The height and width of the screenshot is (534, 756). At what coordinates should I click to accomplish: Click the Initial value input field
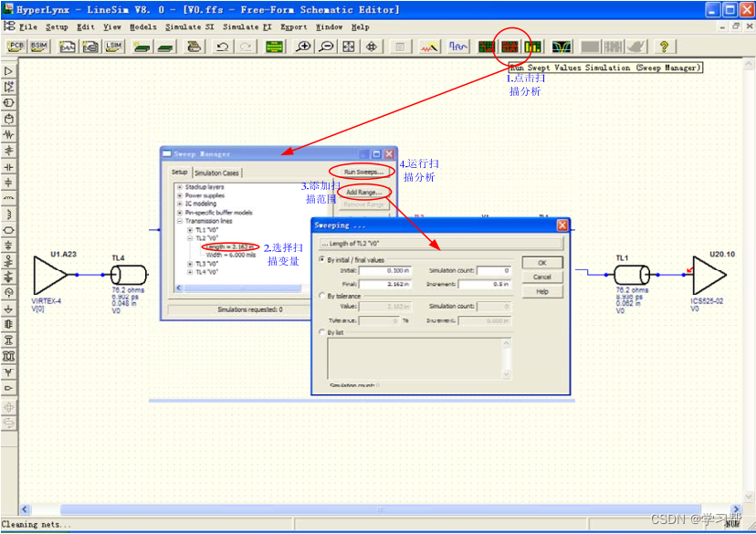384,270
